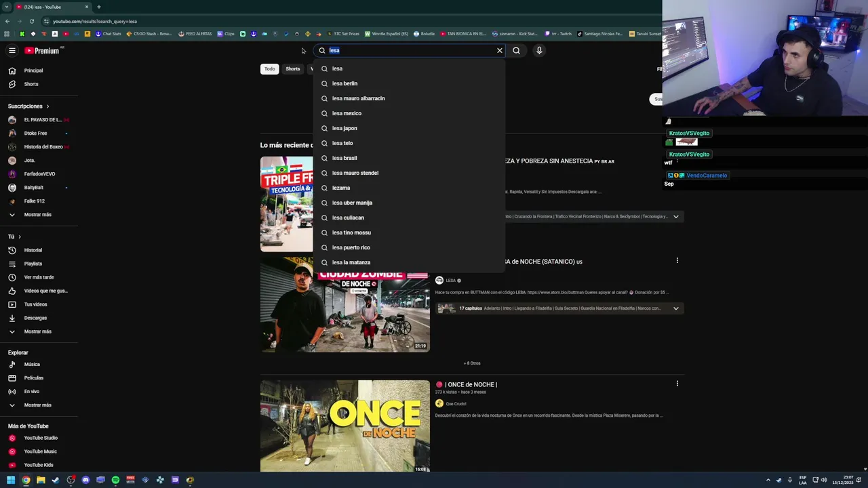Click the YouTube Premium logo
Screen dimensions: 868x488
point(43,50)
